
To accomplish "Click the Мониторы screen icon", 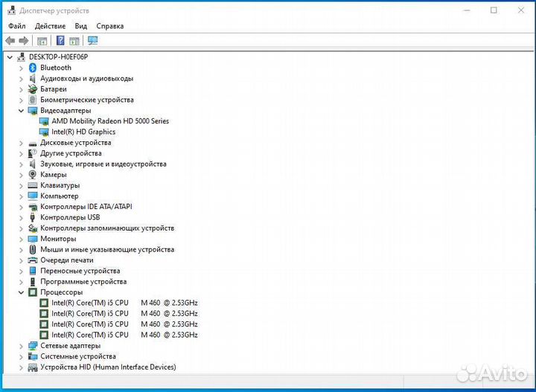I will point(33,239).
